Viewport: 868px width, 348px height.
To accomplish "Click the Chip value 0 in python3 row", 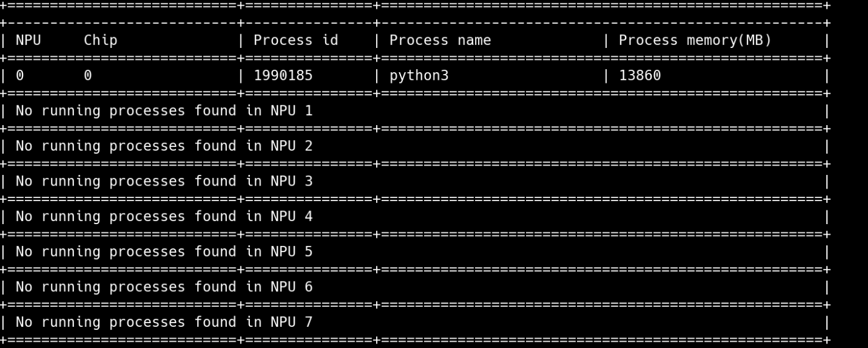I will (x=88, y=76).
